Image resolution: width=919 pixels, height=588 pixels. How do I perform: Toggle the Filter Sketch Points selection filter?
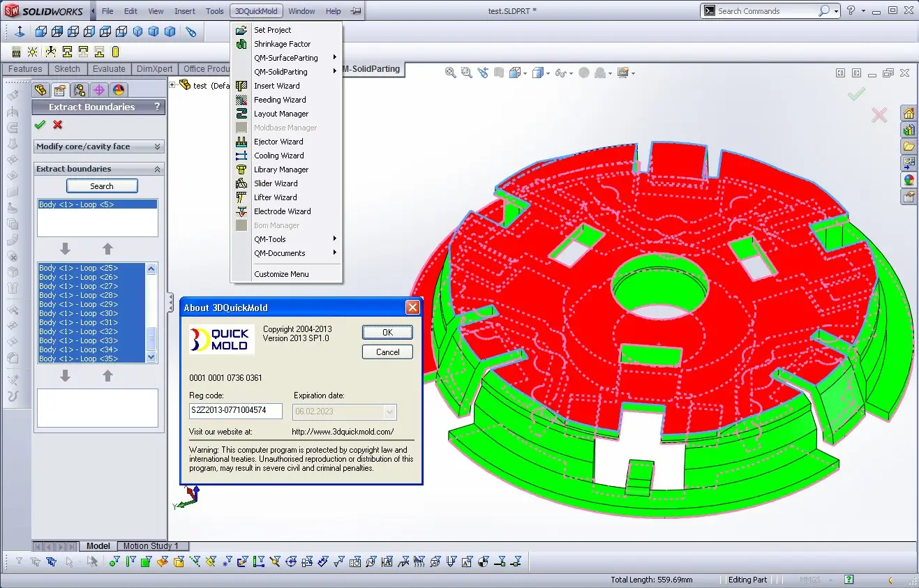click(227, 561)
